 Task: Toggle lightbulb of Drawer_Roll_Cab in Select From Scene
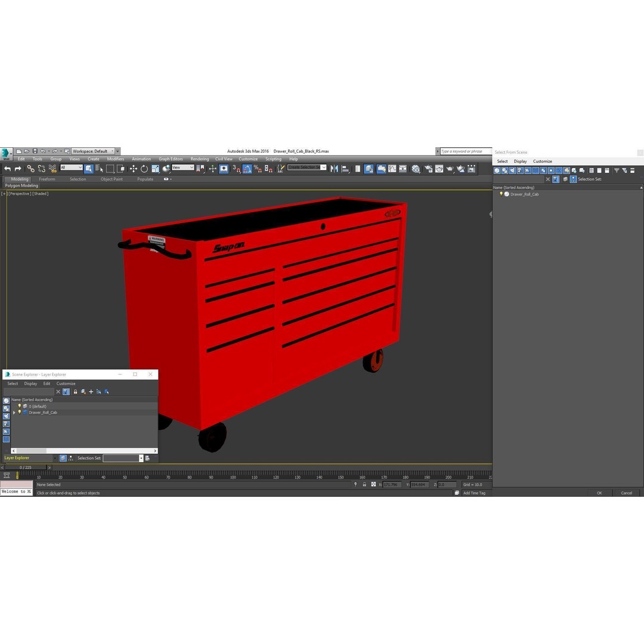[501, 194]
